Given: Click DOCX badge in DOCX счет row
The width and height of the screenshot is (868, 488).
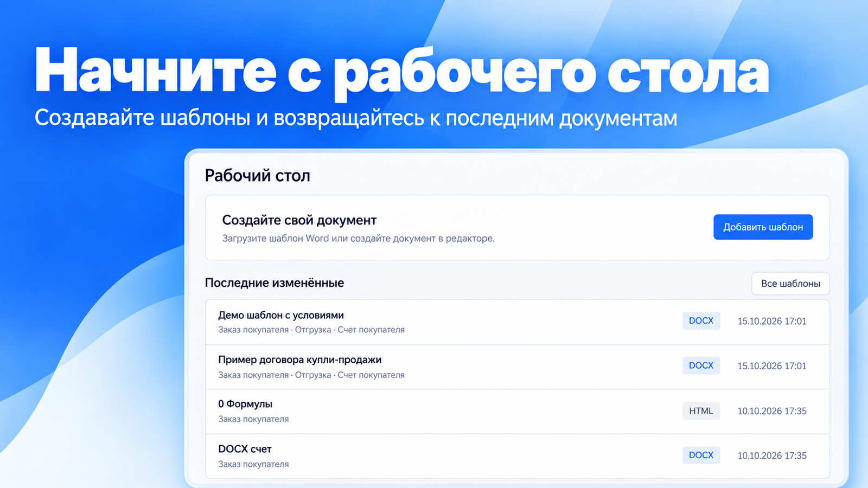Looking at the screenshot, I should pos(701,455).
